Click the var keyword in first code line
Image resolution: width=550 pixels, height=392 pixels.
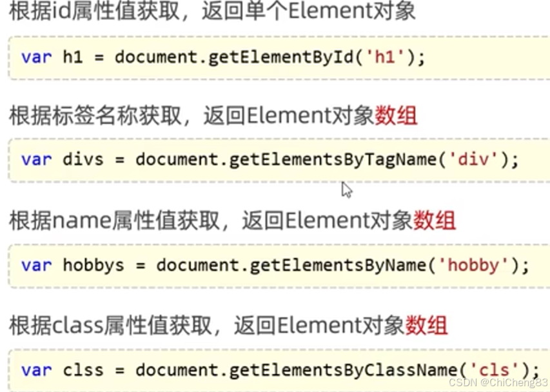pos(36,57)
